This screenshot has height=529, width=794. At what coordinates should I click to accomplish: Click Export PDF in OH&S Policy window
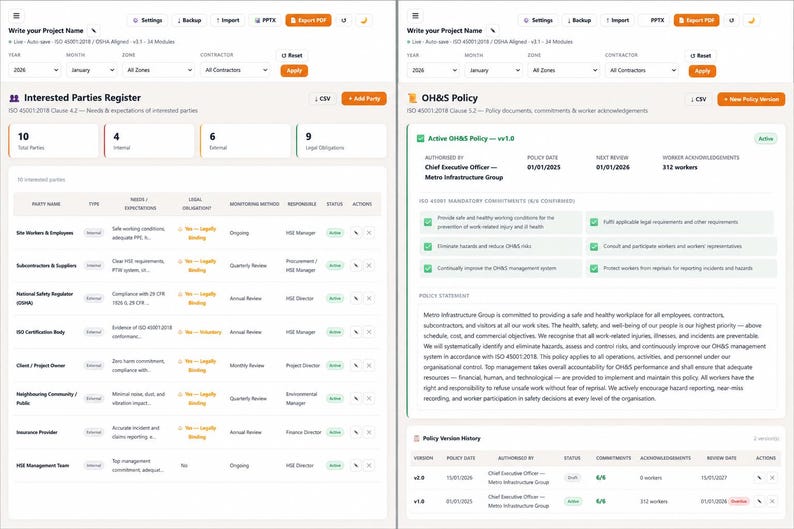[x=696, y=20]
